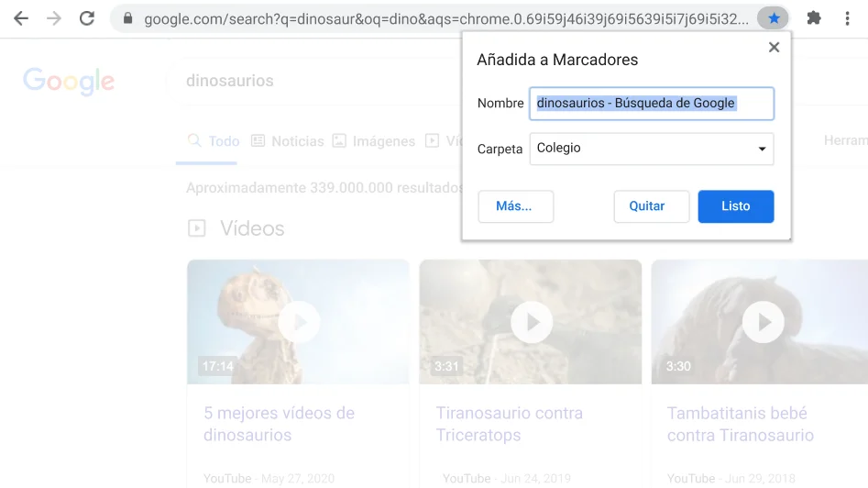Screen dimensions: 868x488
Task: Reload the page with the refresh icon
Action: pyautogui.click(x=87, y=18)
